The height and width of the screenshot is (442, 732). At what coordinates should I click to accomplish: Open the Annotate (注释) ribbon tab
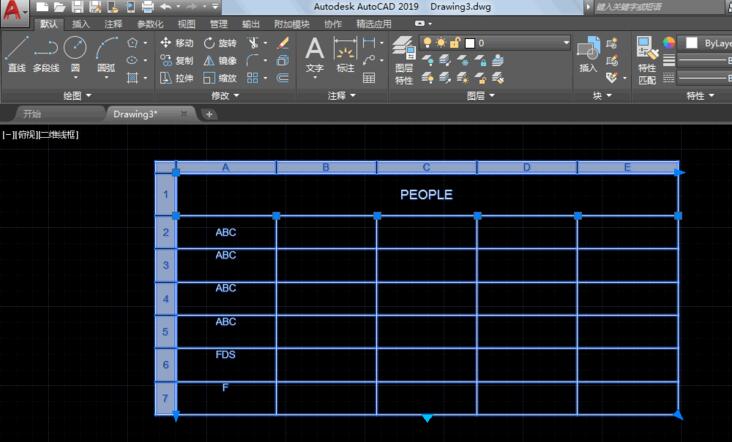[113, 24]
